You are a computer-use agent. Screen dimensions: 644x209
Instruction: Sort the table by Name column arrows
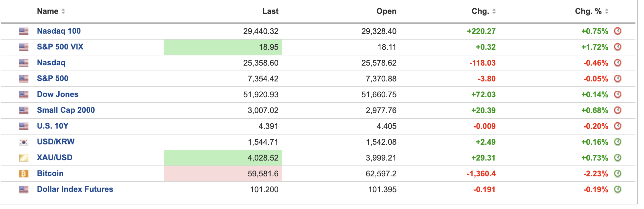pyautogui.click(x=63, y=11)
